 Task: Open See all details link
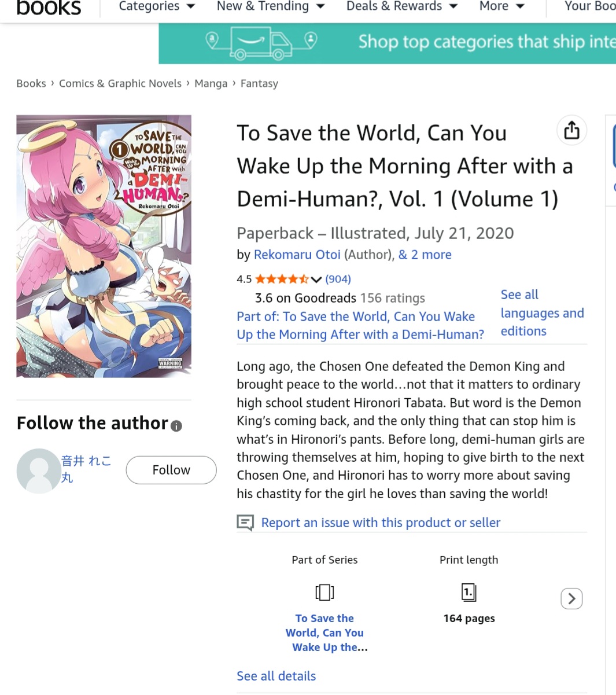click(276, 676)
